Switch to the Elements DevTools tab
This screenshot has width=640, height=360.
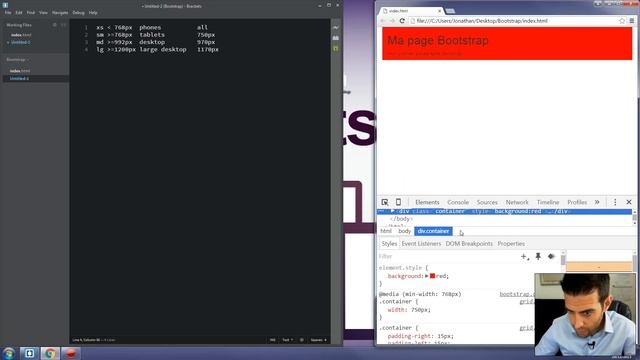tap(427, 202)
